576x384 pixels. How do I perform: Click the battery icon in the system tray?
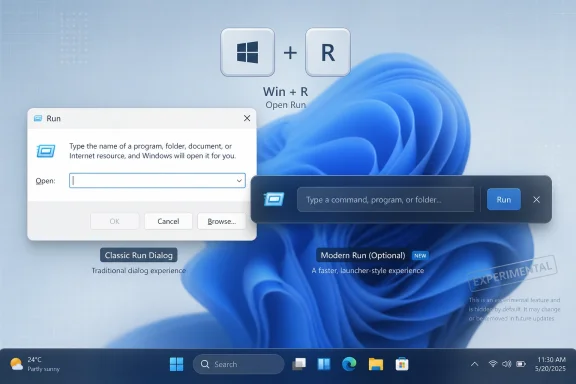(521, 364)
